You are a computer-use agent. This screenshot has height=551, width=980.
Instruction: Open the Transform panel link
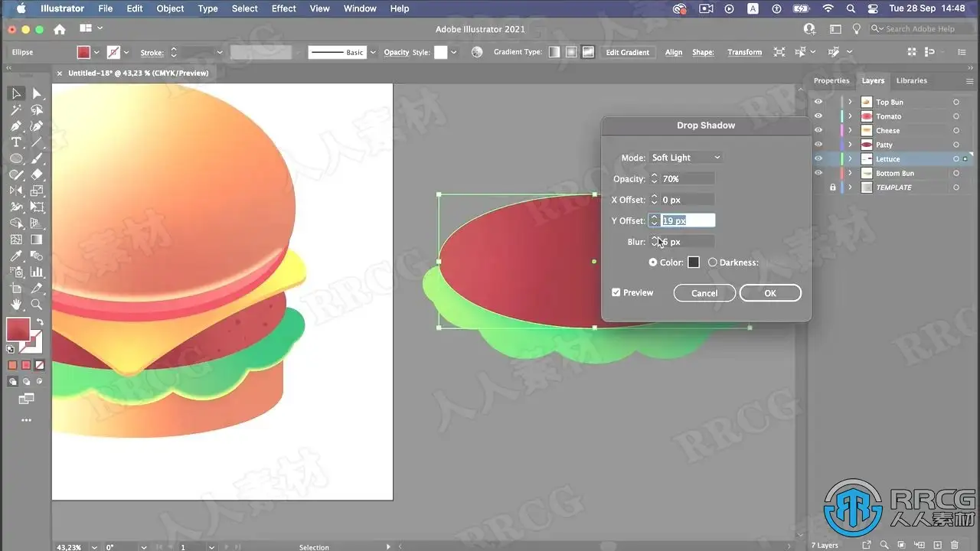(744, 52)
